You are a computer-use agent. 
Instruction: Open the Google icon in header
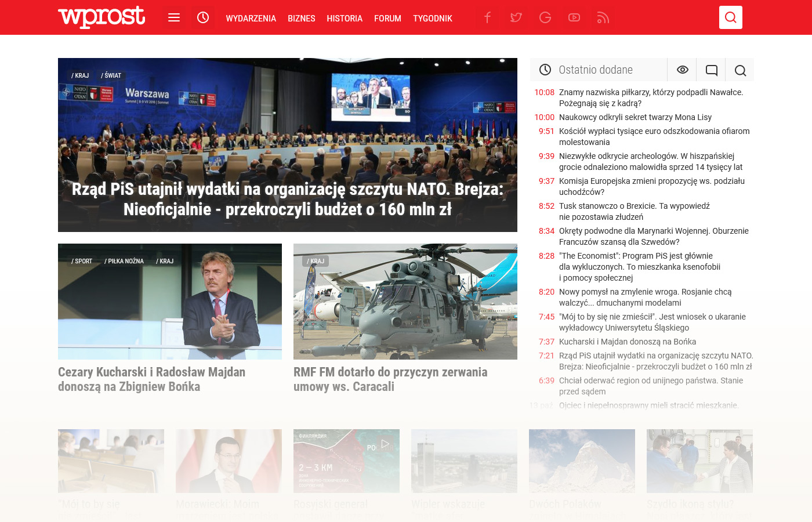tap(545, 17)
